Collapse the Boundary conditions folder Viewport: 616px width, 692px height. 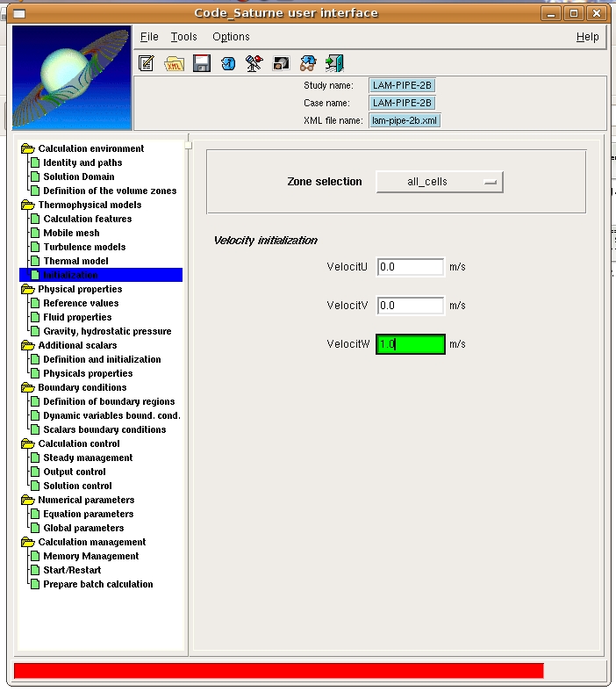(x=28, y=387)
